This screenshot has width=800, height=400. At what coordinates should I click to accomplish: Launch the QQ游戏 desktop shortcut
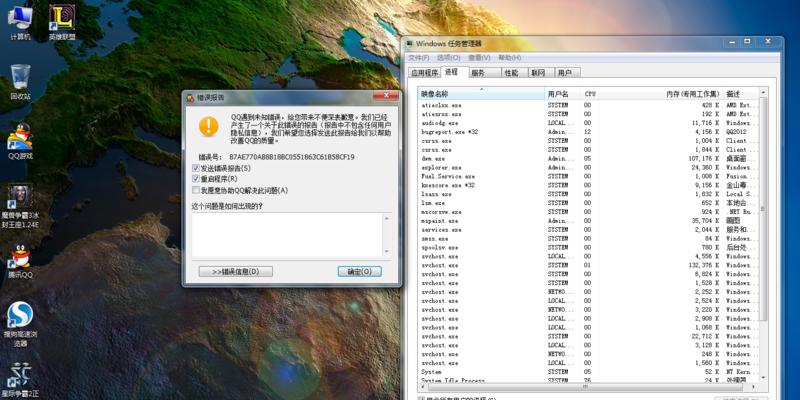tap(20, 141)
